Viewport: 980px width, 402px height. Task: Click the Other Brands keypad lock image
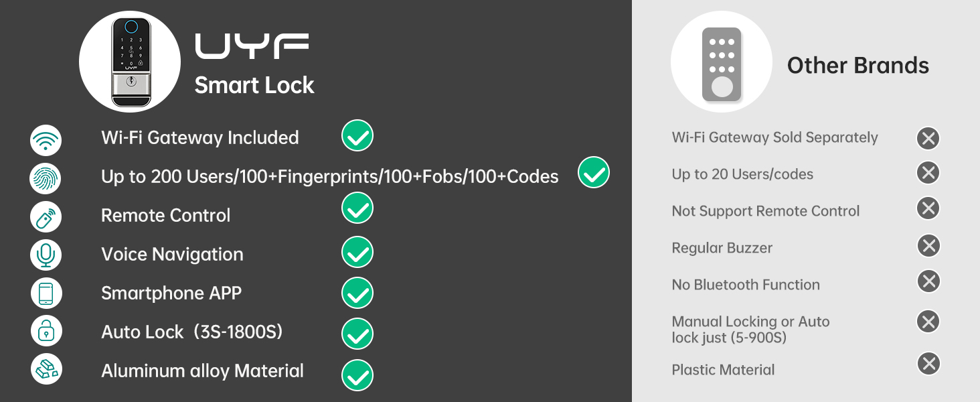point(722,64)
